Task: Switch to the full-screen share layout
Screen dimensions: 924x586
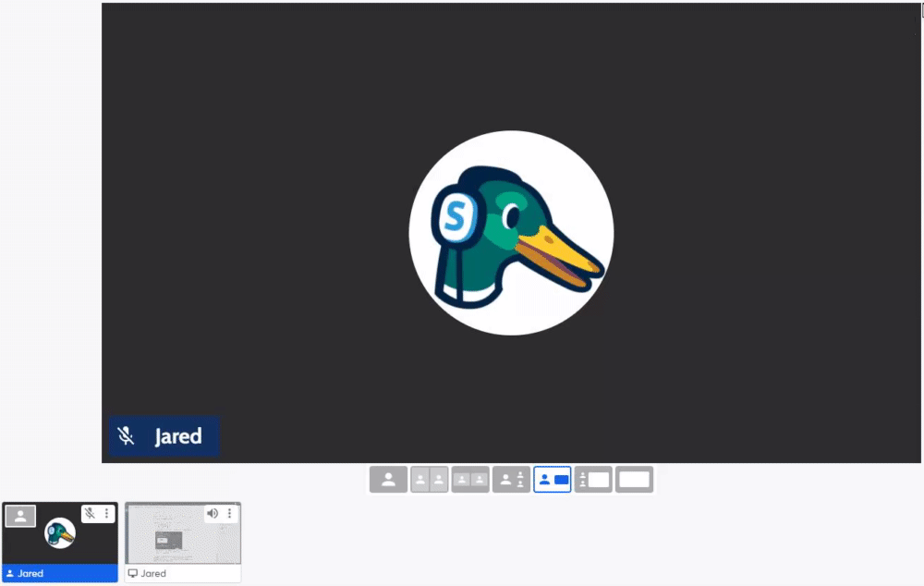Action: (634, 480)
